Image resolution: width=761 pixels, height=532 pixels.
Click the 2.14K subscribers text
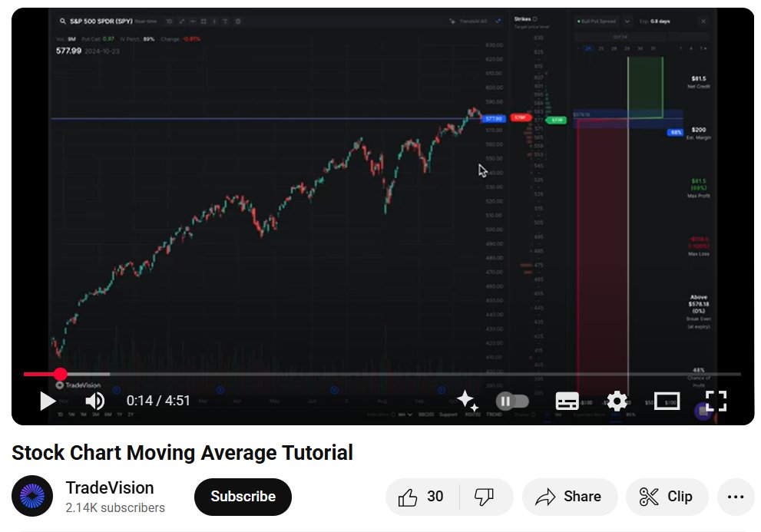[x=115, y=507]
